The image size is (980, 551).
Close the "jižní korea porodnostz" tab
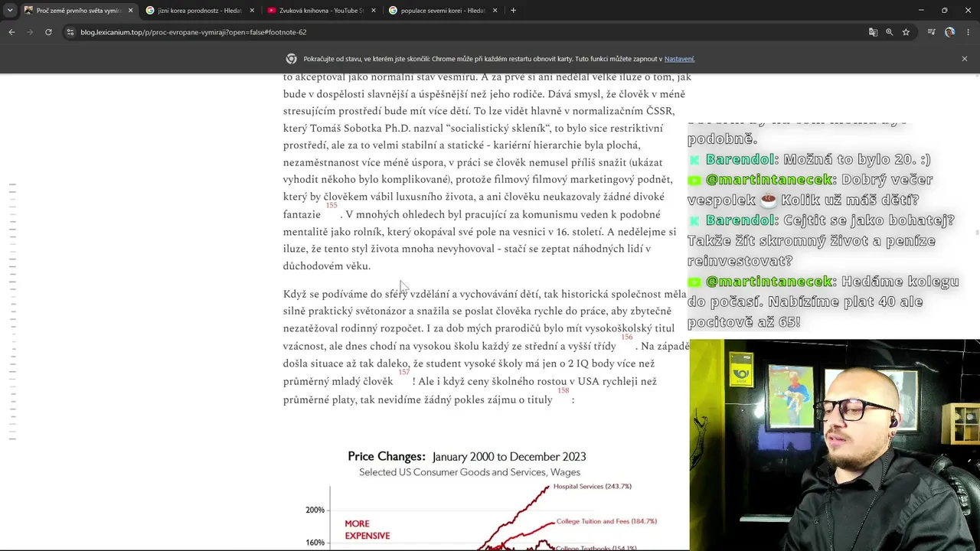pyautogui.click(x=252, y=11)
